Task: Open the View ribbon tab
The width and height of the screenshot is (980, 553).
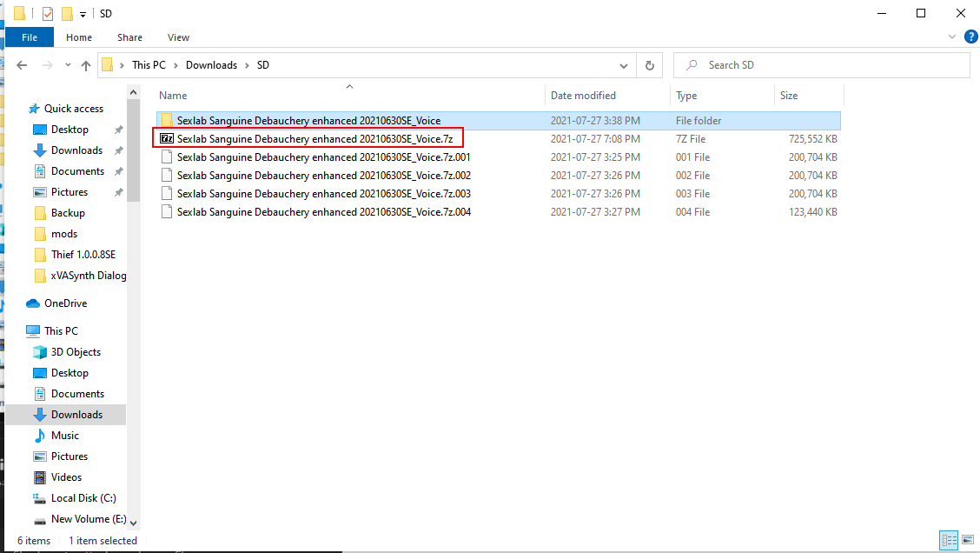Action: (x=178, y=37)
